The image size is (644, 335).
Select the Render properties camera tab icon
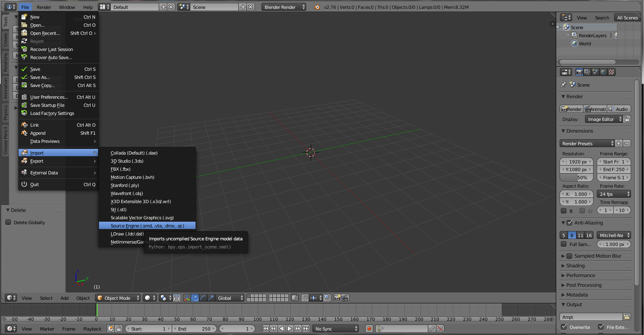tap(579, 72)
